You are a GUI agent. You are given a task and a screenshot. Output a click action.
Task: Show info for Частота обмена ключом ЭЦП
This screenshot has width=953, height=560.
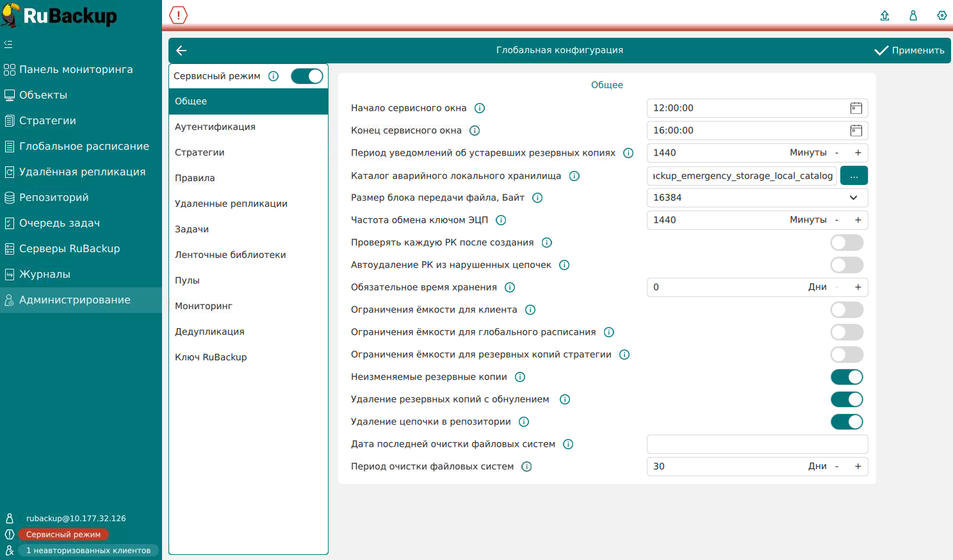click(x=501, y=220)
